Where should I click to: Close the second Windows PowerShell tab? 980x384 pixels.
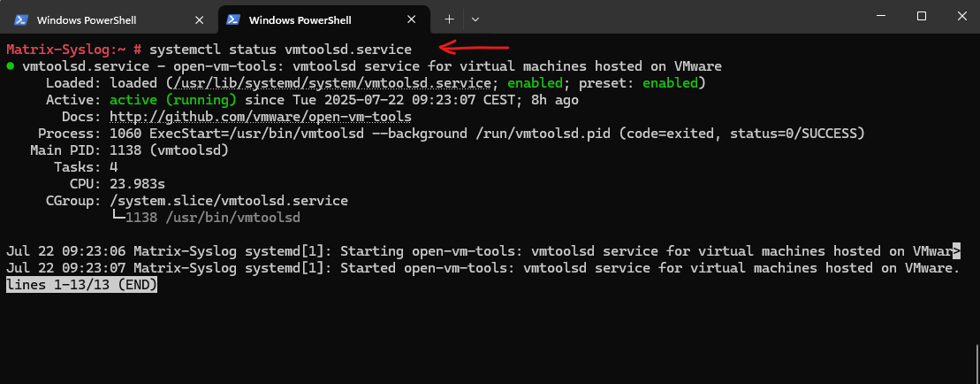click(x=411, y=20)
